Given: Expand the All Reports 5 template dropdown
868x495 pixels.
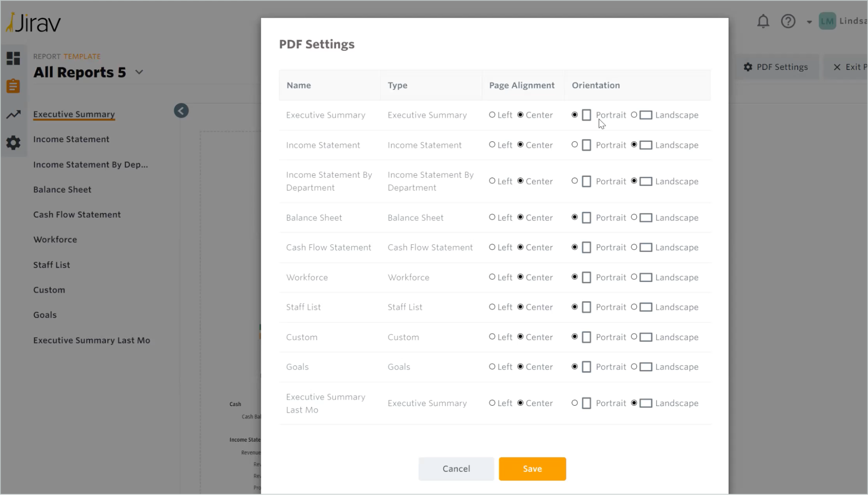Looking at the screenshot, I should point(139,72).
